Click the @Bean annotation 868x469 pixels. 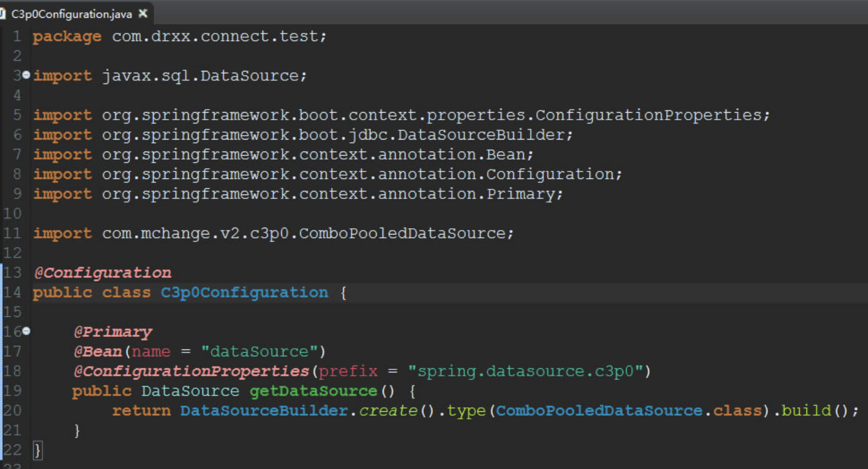pos(98,352)
